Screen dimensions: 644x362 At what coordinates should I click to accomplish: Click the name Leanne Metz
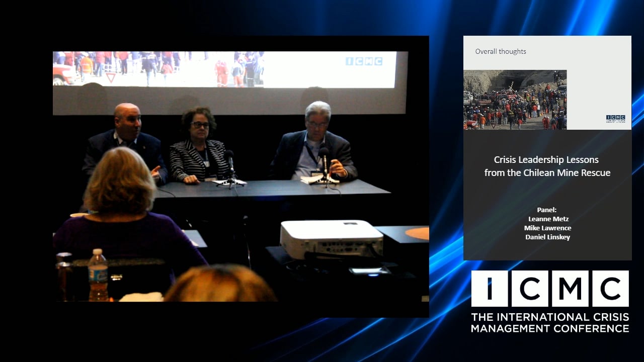click(x=548, y=219)
